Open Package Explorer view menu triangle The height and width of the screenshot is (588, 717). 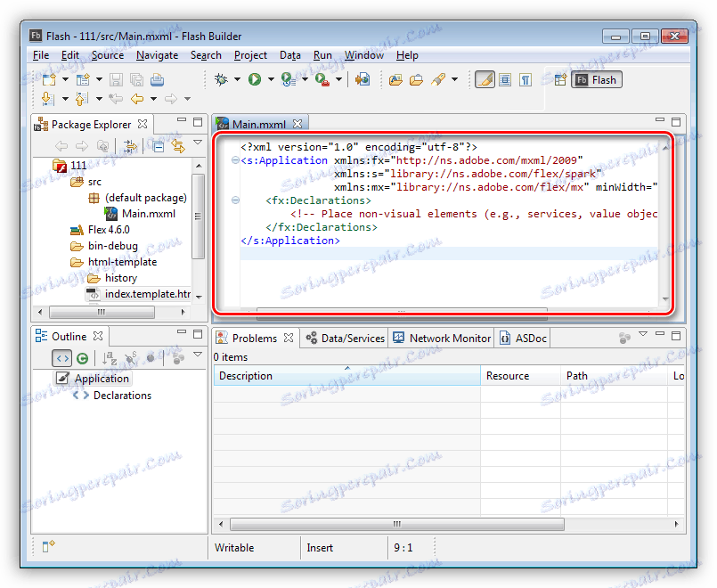click(x=198, y=143)
